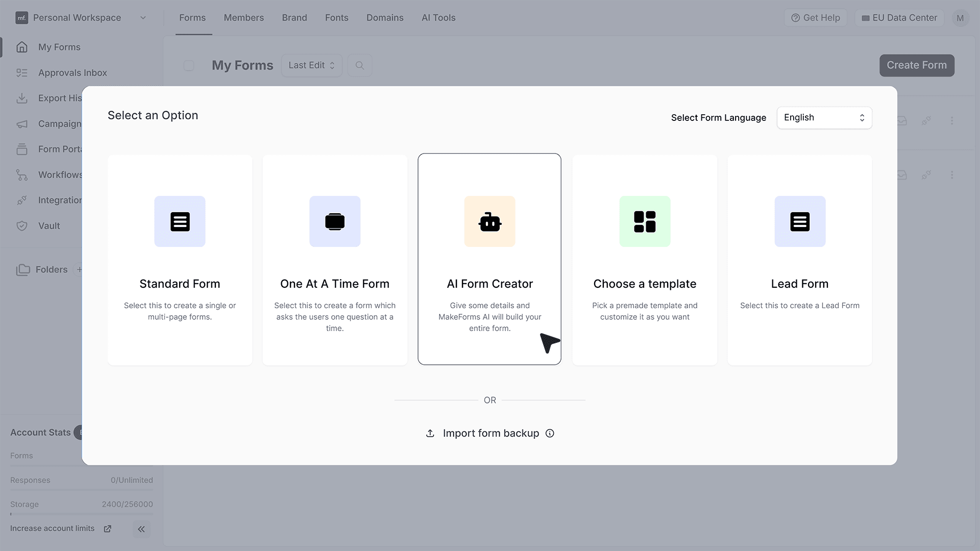Image resolution: width=980 pixels, height=551 pixels.
Task: Click the user avatar M
Action: pyautogui.click(x=960, y=18)
